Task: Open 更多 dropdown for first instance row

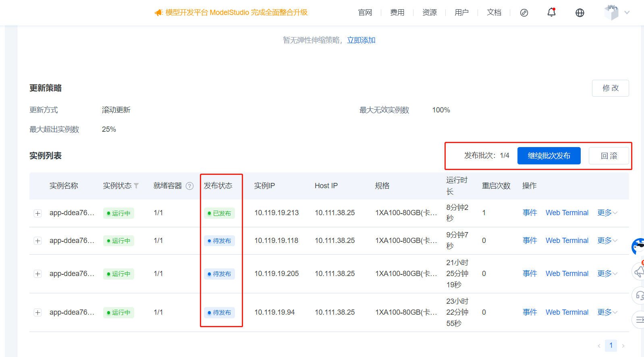Action: point(607,213)
